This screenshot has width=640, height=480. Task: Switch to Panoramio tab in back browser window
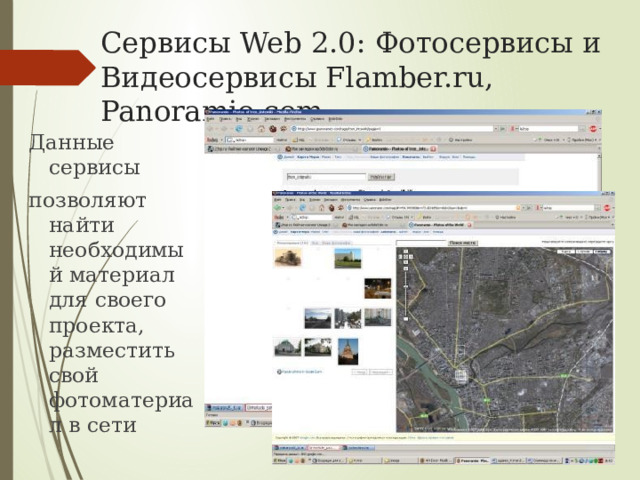[400, 149]
